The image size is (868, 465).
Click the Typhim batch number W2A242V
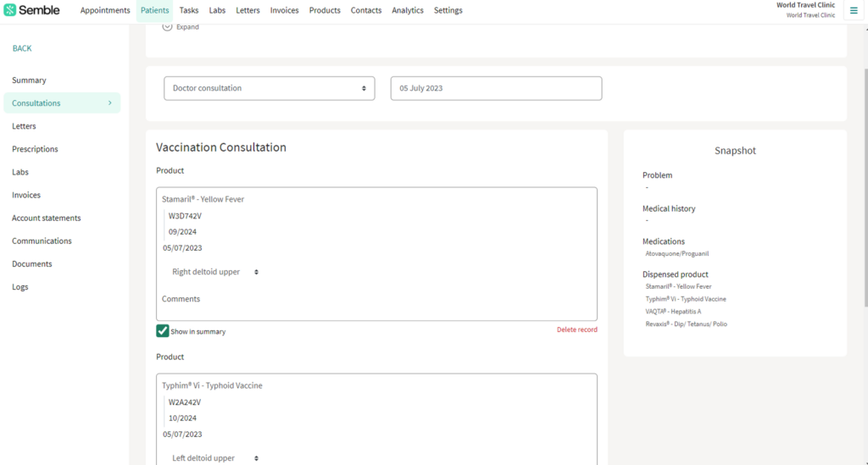[x=185, y=402]
